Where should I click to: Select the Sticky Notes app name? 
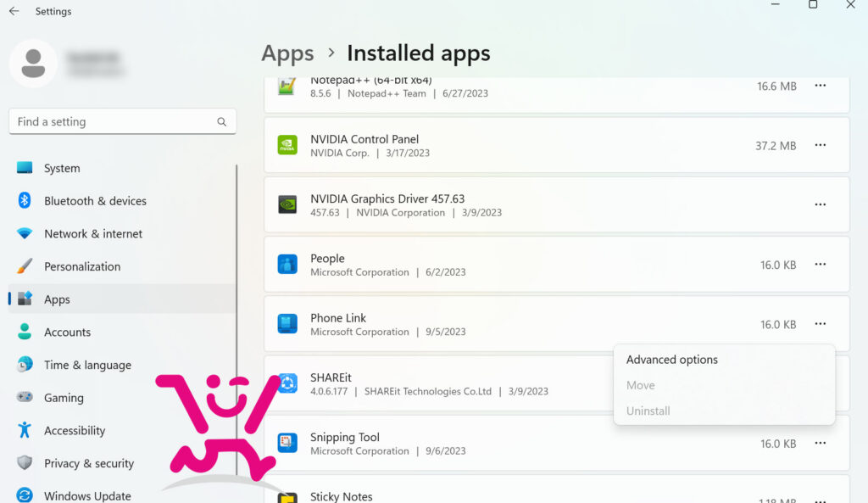coord(341,496)
